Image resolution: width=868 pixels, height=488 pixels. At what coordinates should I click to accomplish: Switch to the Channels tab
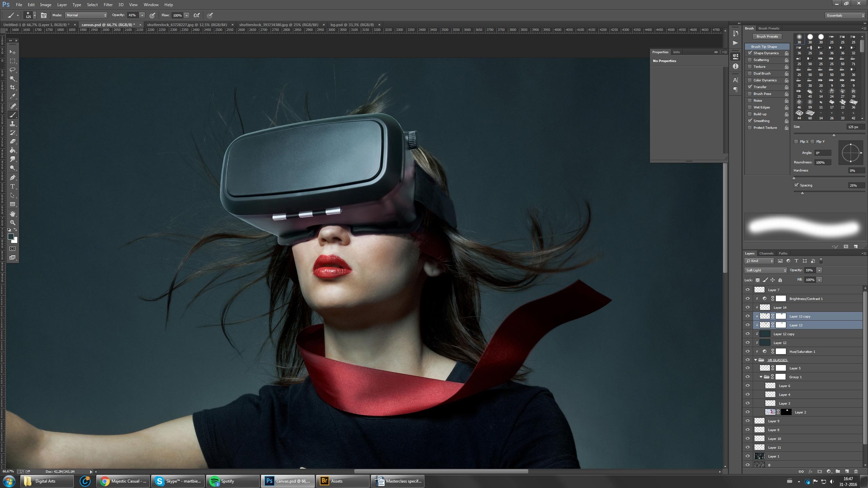click(x=766, y=253)
